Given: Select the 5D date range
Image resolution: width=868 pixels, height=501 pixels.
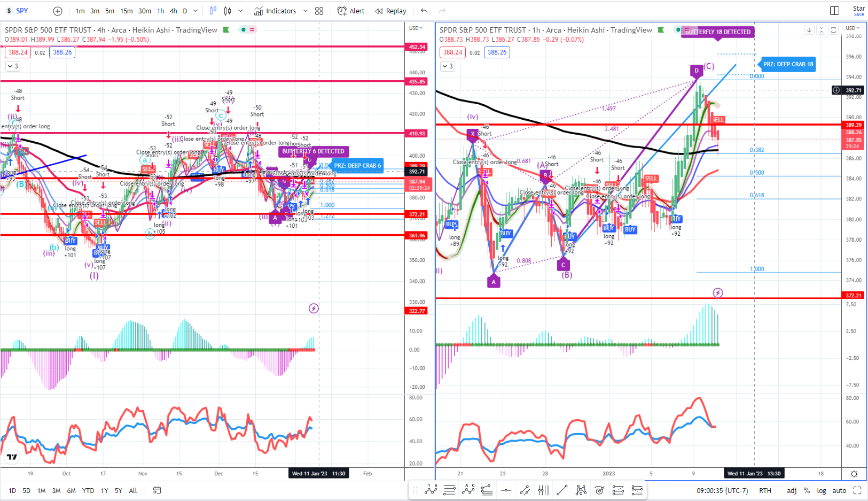Looking at the screenshot, I should (27, 490).
